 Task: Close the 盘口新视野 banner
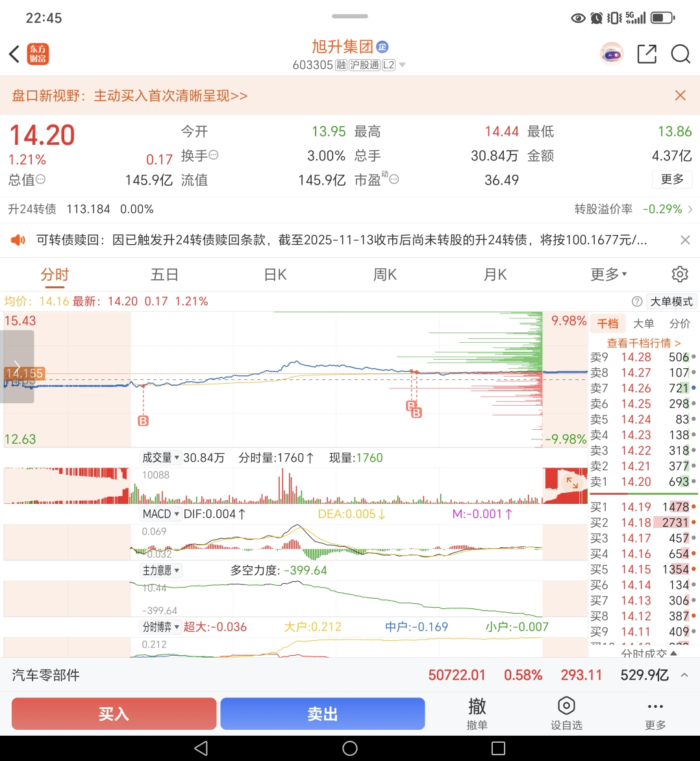(x=680, y=95)
